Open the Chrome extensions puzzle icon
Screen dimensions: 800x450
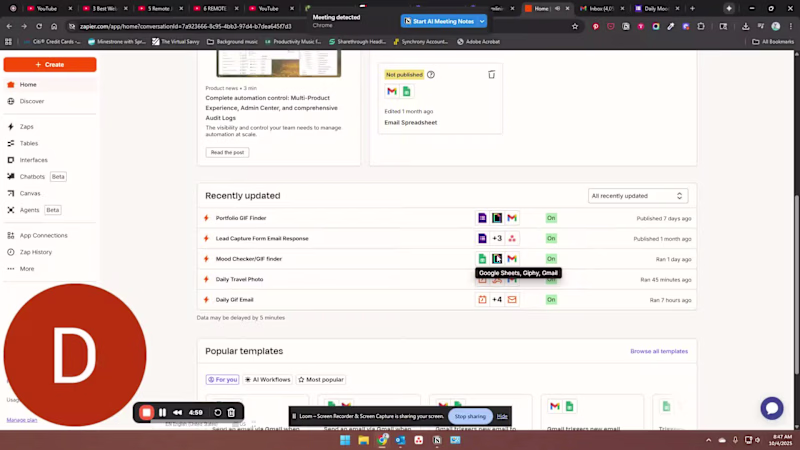[x=701, y=27]
